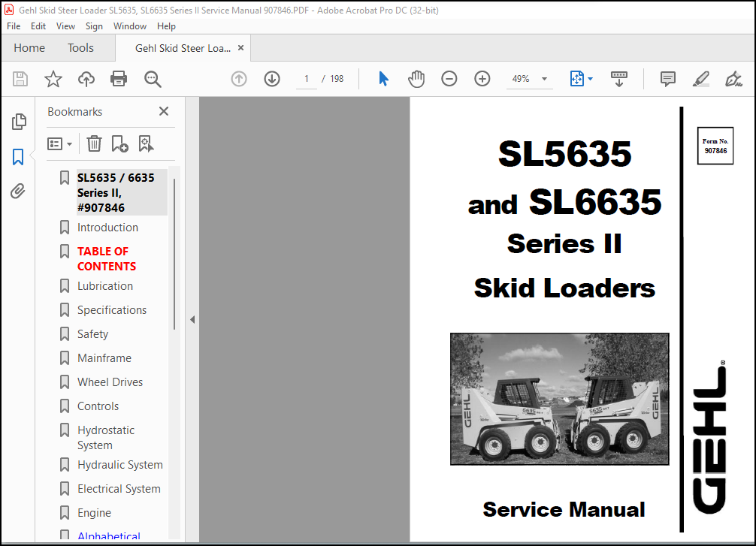Viewport: 756px width, 546px height.
Task: Click the skid loaders cover photo
Action: [x=559, y=399]
